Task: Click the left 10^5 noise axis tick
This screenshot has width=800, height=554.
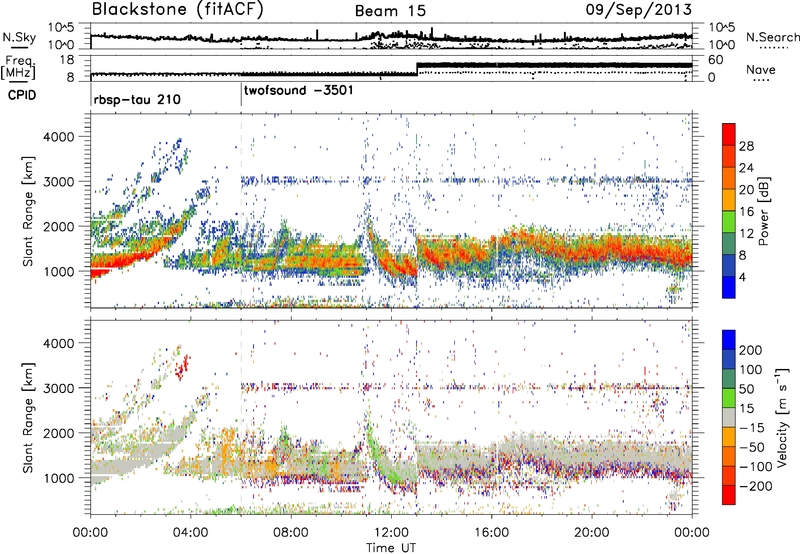Action: point(61,28)
